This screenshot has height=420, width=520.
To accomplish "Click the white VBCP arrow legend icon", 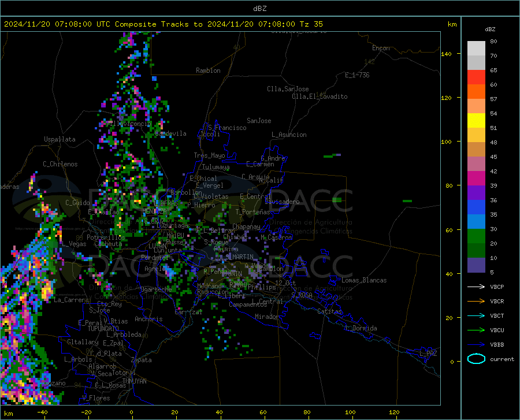I will click(476, 287).
